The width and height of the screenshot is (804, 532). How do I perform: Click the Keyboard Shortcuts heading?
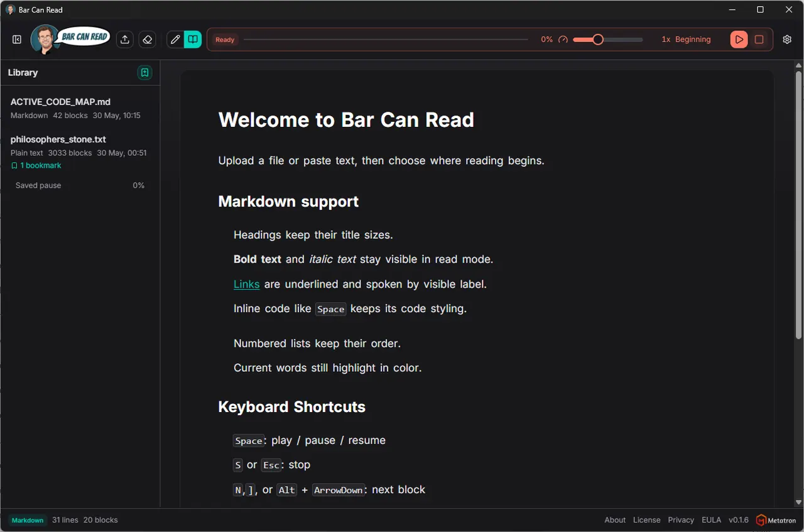(291, 407)
